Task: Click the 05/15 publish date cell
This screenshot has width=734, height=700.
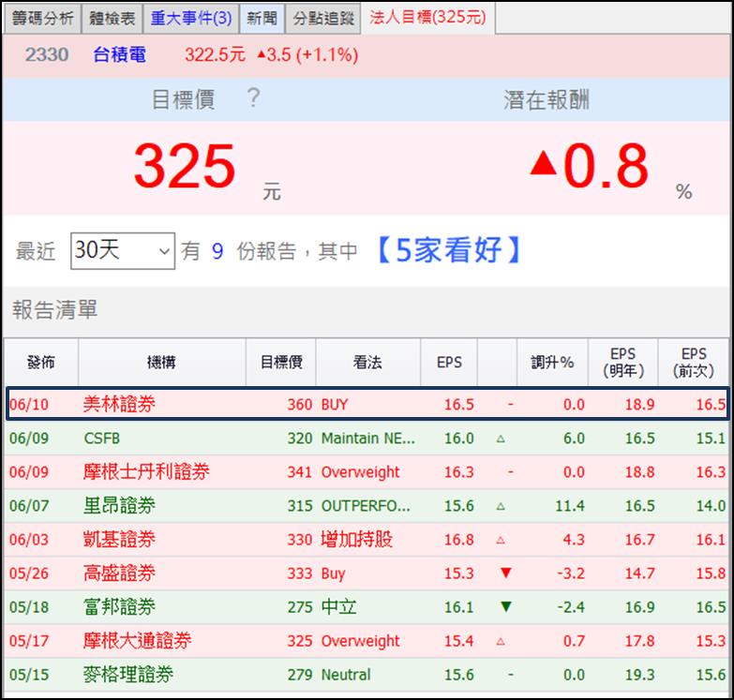Action: tap(29, 675)
